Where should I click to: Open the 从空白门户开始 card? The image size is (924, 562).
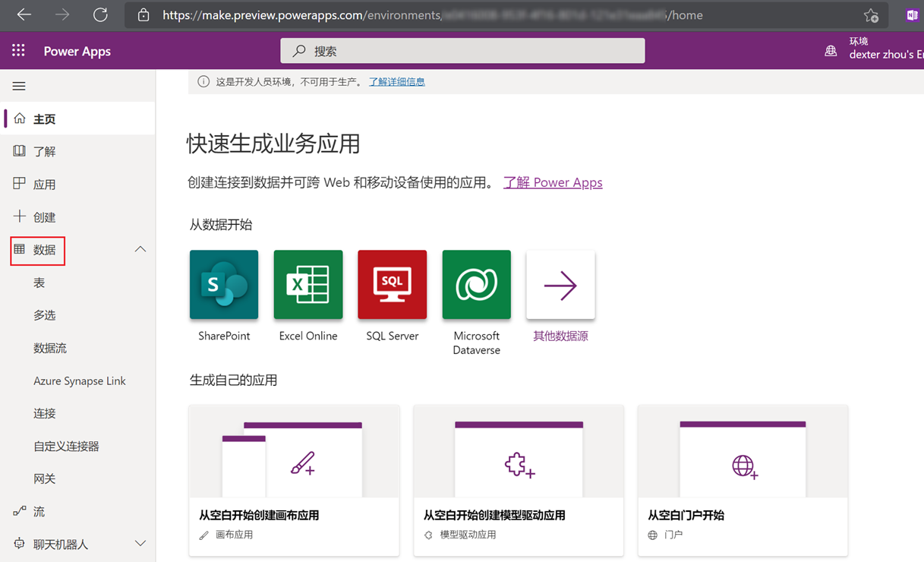tap(743, 481)
